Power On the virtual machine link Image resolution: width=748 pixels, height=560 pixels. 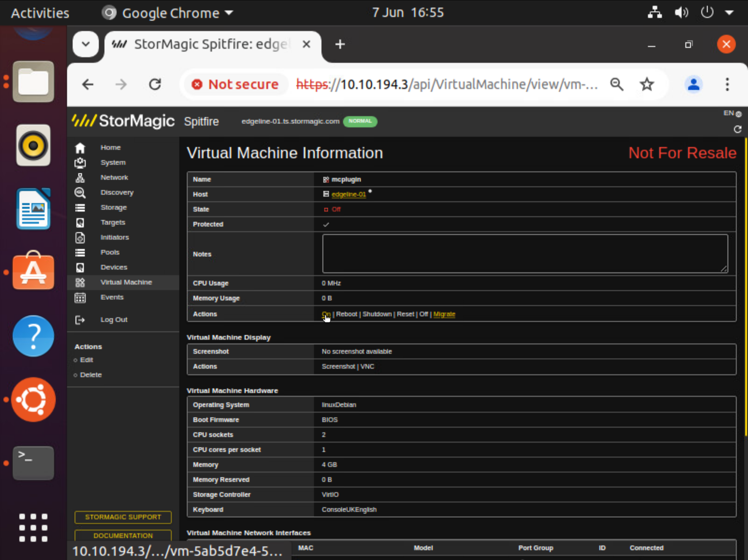(326, 314)
